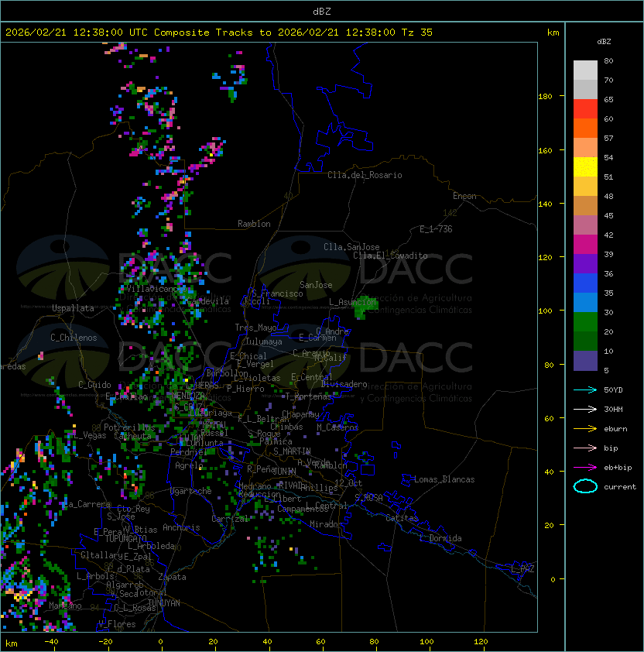Click the 'E_1-736' map label
Image resolution: width=644 pixels, height=652 pixels.
(436, 229)
